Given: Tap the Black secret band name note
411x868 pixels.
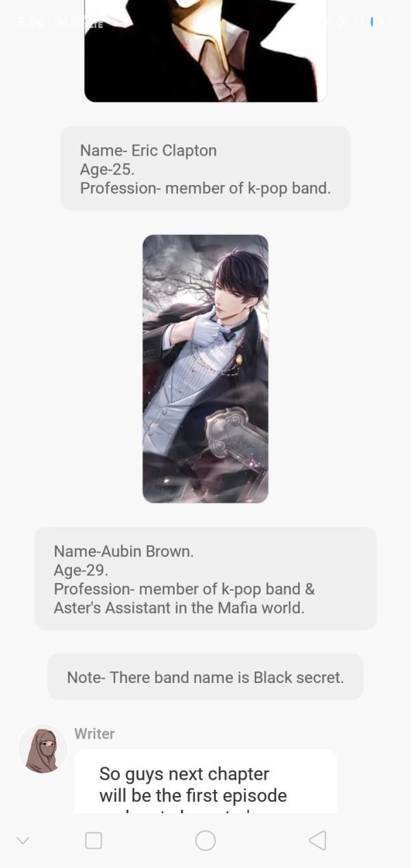Looking at the screenshot, I should (206, 677).
